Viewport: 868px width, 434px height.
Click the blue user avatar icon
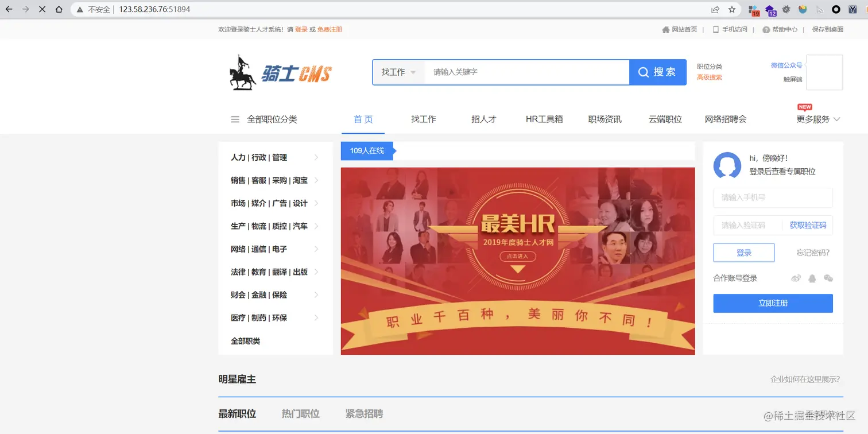(x=727, y=166)
